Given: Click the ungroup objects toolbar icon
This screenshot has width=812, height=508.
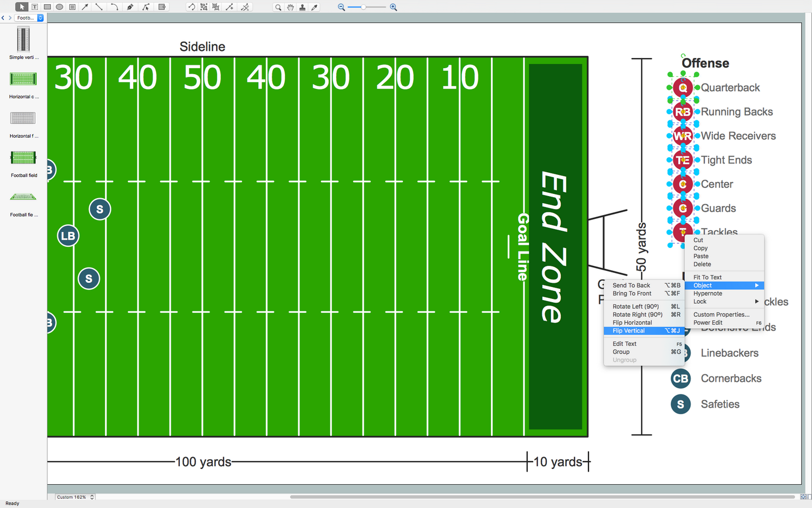Looking at the screenshot, I should point(216,7).
